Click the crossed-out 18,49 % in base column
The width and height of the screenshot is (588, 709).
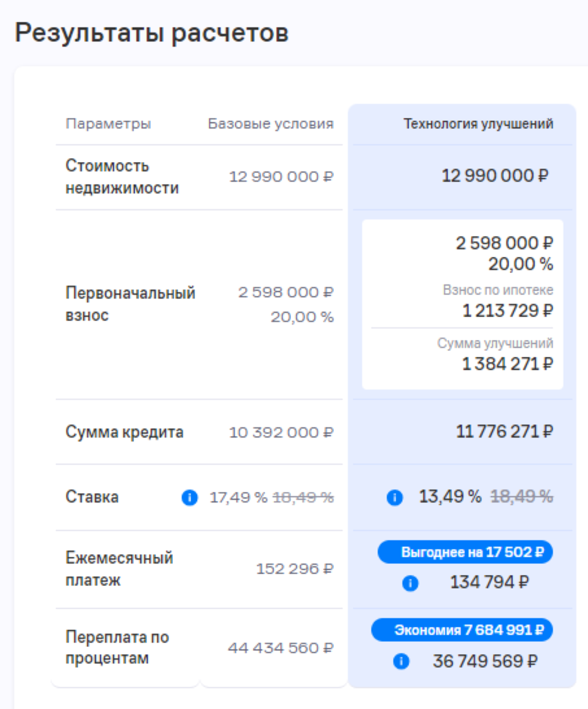coord(303,497)
